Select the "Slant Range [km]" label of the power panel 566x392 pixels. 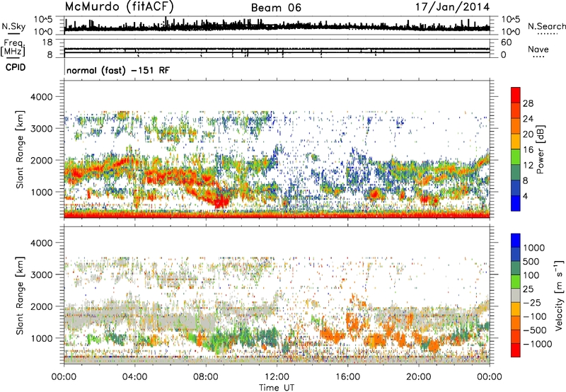pos(20,149)
